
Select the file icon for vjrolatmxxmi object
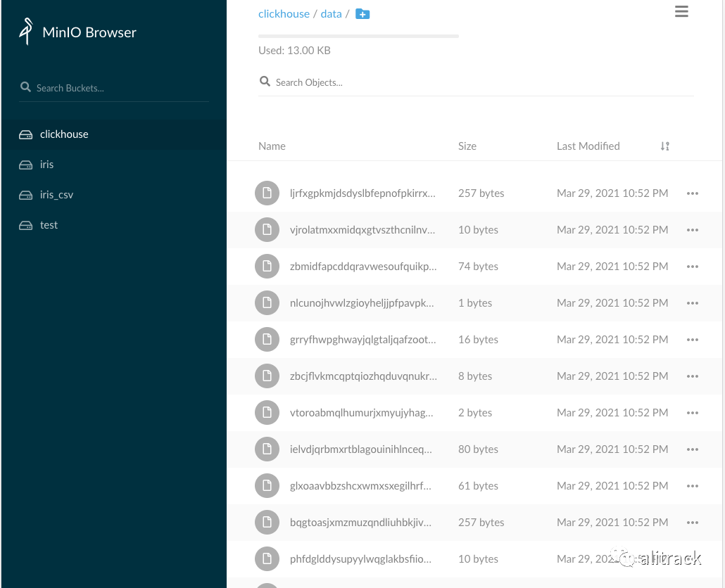267,230
